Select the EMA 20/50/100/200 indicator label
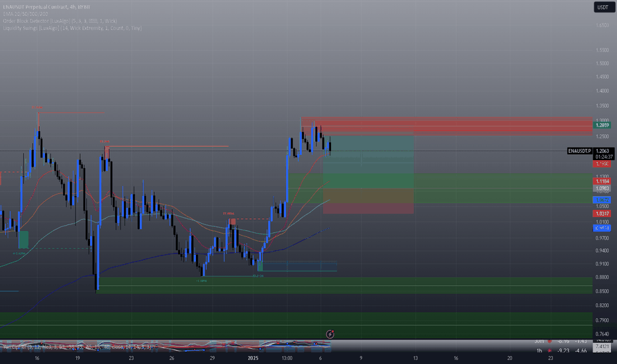The image size is (617, 364). [26, 14]
